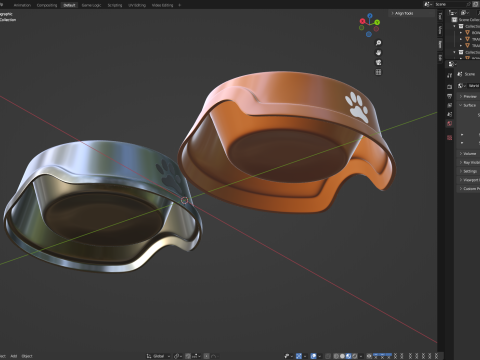480x360 pixels.
Task: Click the zoom magnifier viewport icon
Action: click(378, 43)
